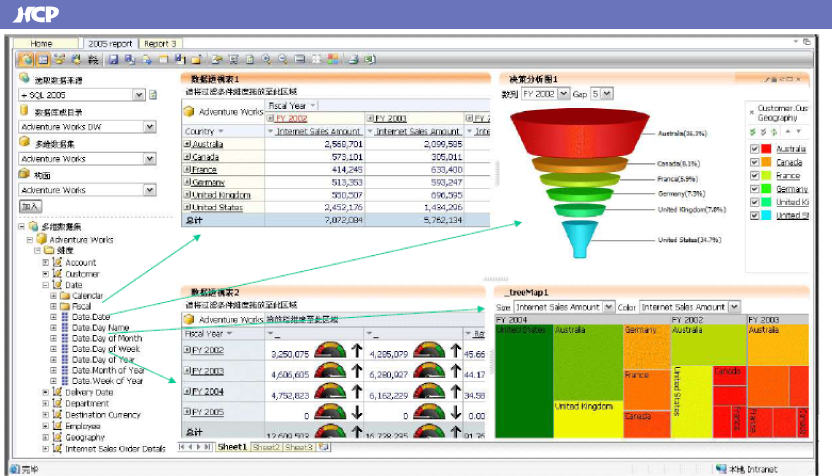Click the gauge icon in FY 2002 row
The width and height of the screenshot is (832, 476).
[x=331, y=350]
